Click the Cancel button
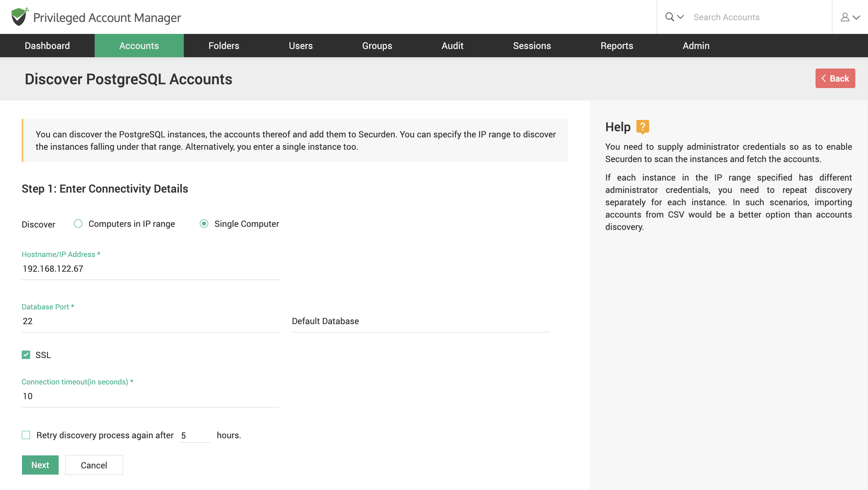The image size is (868, 490). coord(94,465)
